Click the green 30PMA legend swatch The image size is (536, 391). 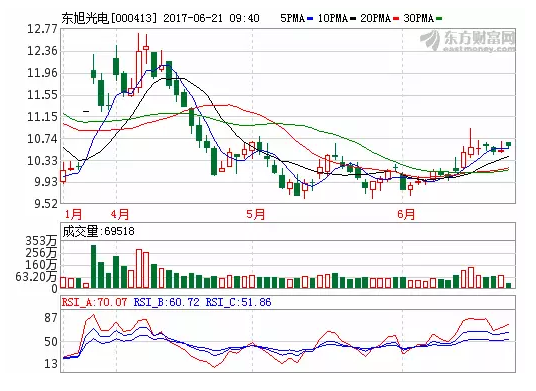(439, 19)
